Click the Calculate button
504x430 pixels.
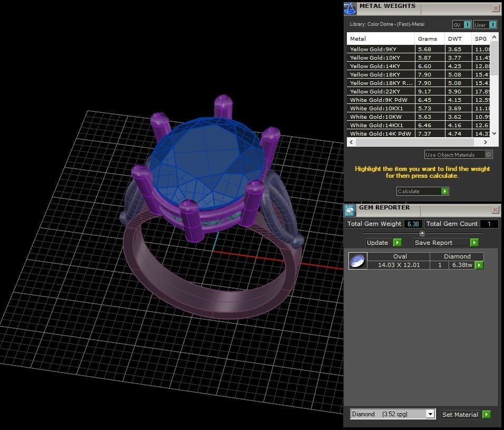click(x=422, y=192)
